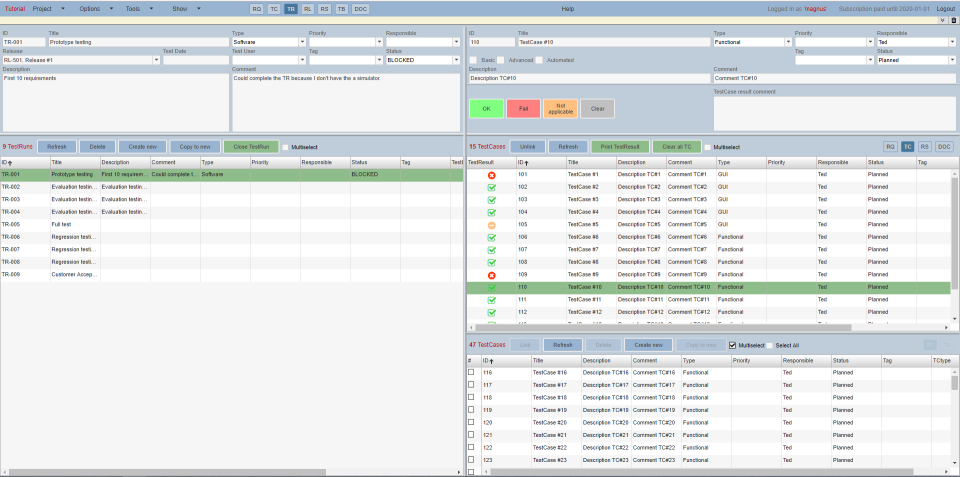This screenshot has height=477, width=960.
Task: Open the RL view from top toolbar
Action: pos(307,9)
